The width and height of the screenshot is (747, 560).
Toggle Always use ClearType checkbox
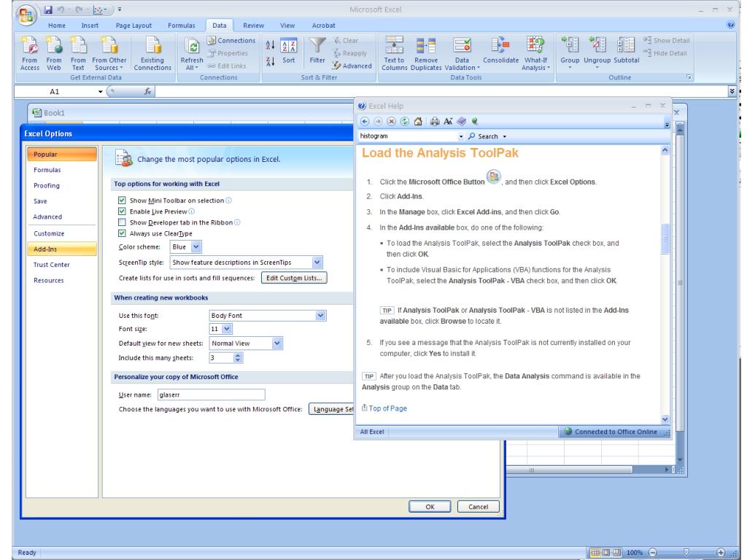pos(122,233)
